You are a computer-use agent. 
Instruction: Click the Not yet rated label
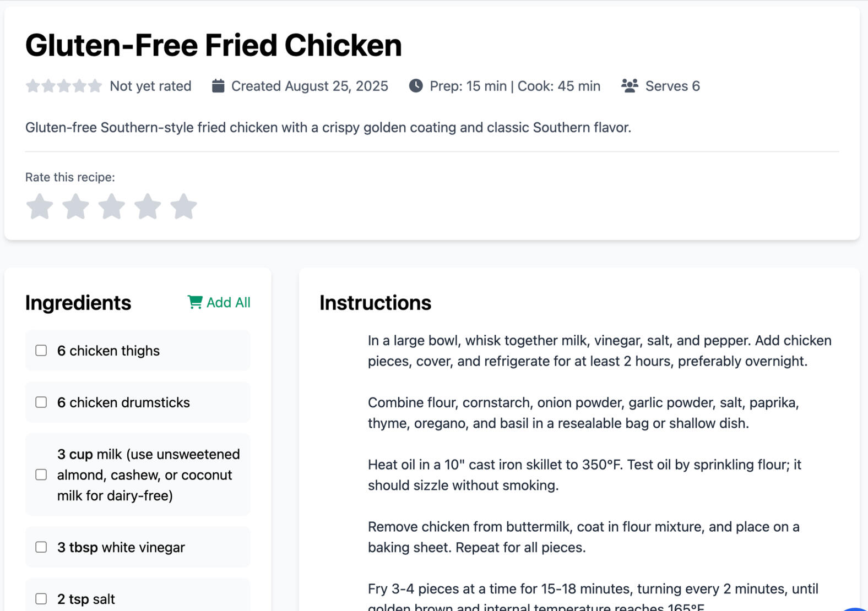pos(150,85)
